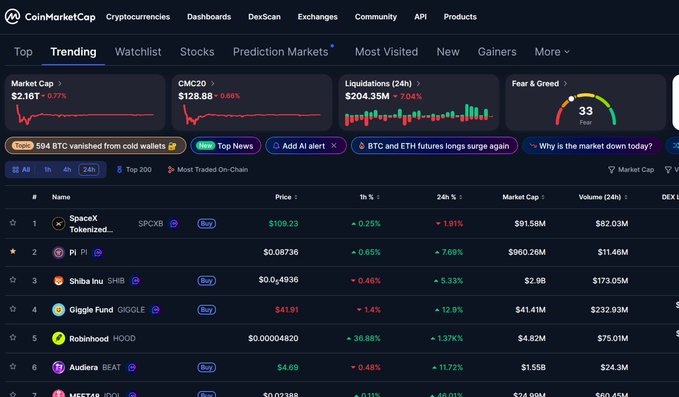Sort table by 1h % column
This screenshot has height=397, width=679.
[x=369, y=197]
